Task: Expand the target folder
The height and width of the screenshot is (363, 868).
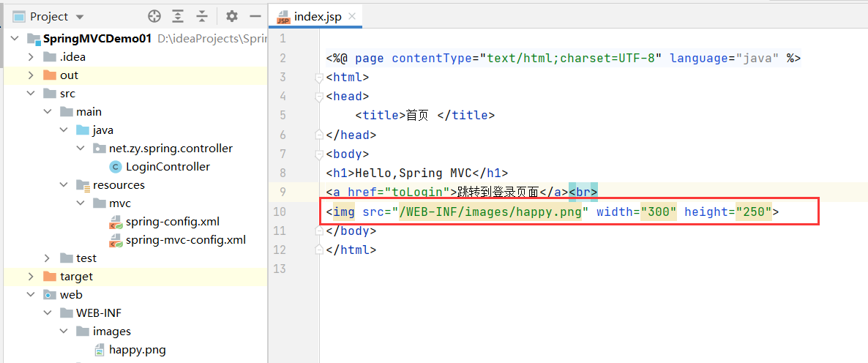Action: click(31, 276)
